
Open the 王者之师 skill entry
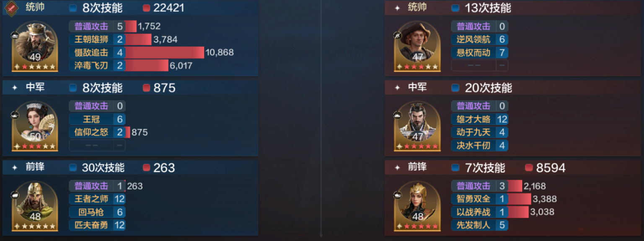(97, 199)
